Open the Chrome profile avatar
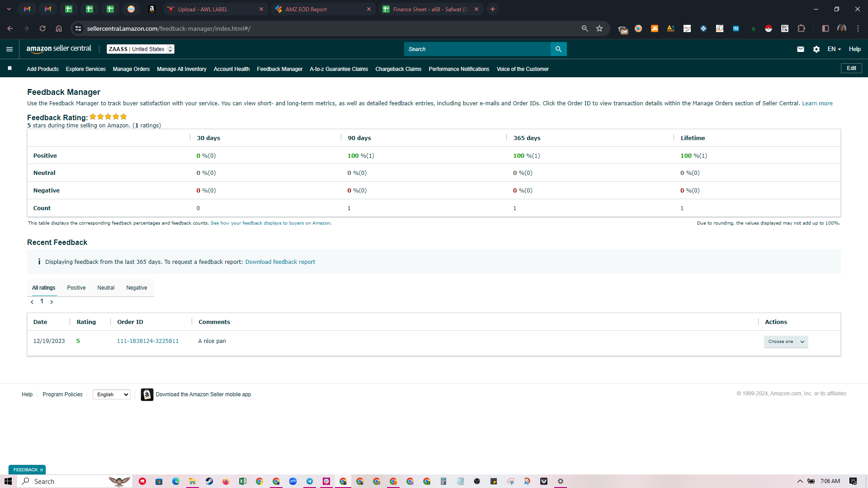The height and width of the screenshot is (488, 868). 842,28
